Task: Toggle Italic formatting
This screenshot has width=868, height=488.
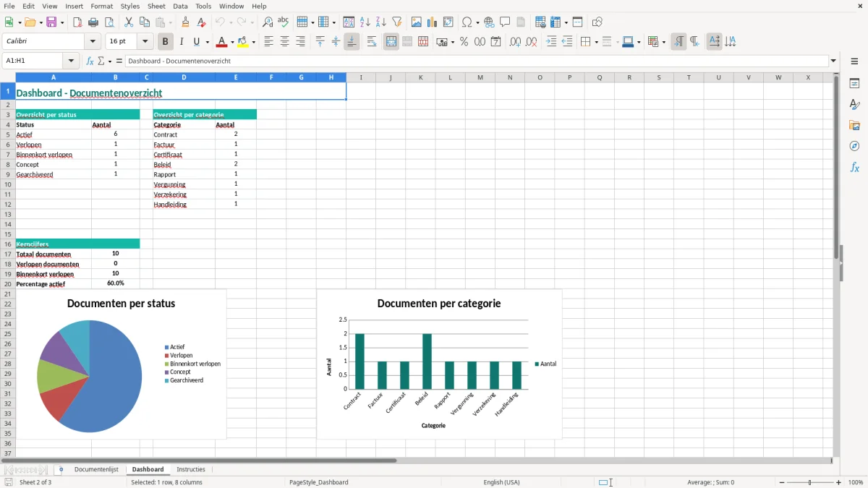Action: (182, 42)
